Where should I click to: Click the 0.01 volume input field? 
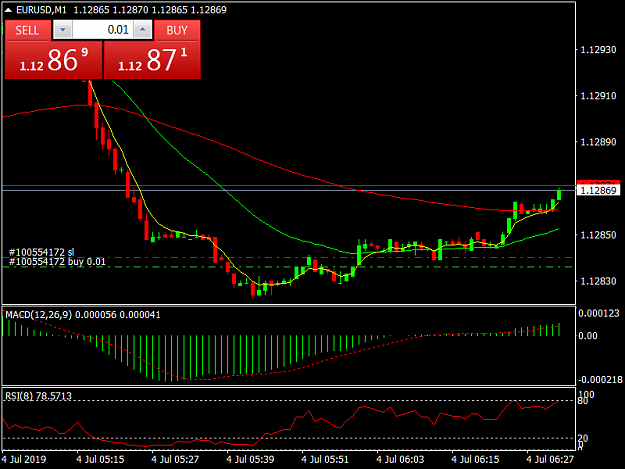coord(103,30)
